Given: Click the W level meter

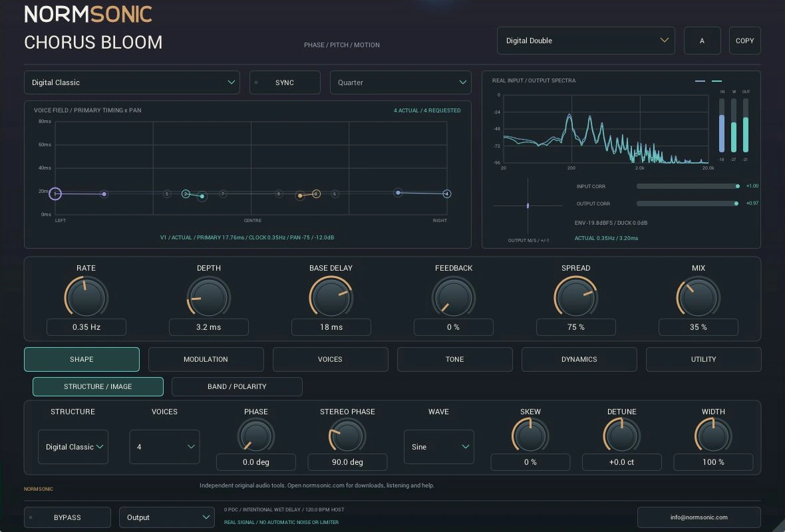Looking at the screenshot, I should [733, 125].
